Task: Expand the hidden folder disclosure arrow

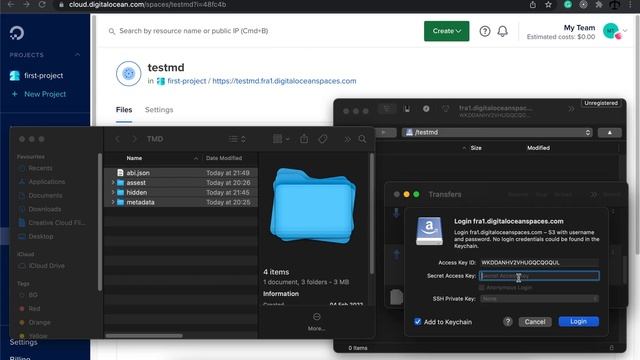Action: tap(113, 192)
